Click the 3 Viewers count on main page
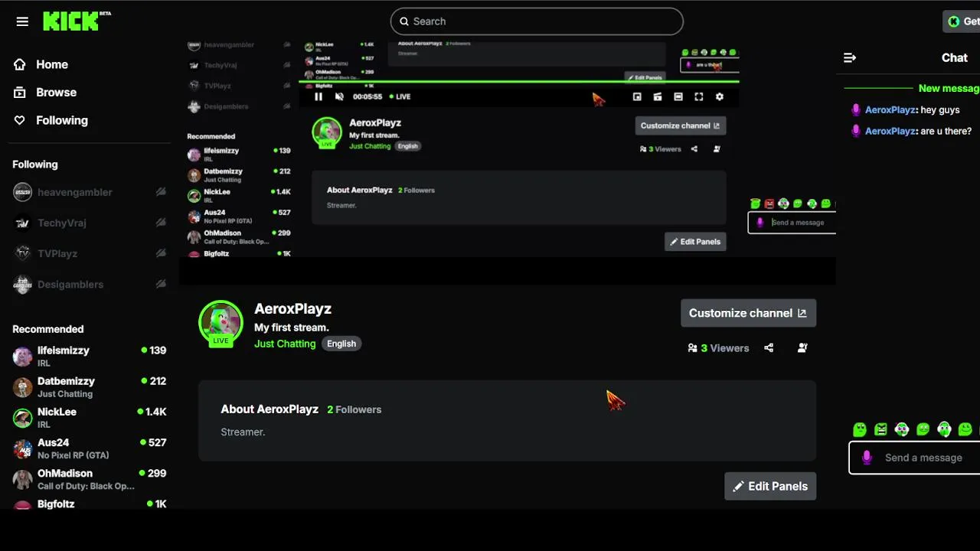The height and width of the screenshot is (551, 980). pyautogui.click(x=718, y=347)
